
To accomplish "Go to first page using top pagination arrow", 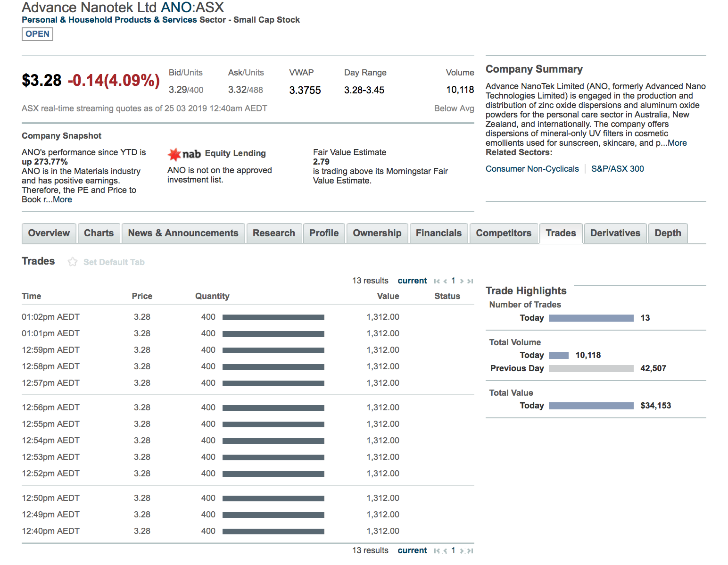I will (437, 281).
